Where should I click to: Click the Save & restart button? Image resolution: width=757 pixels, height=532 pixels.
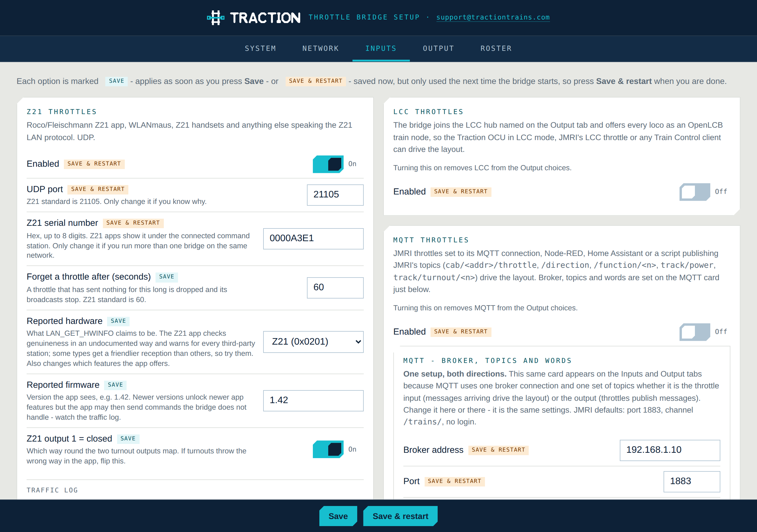point(400,516)
